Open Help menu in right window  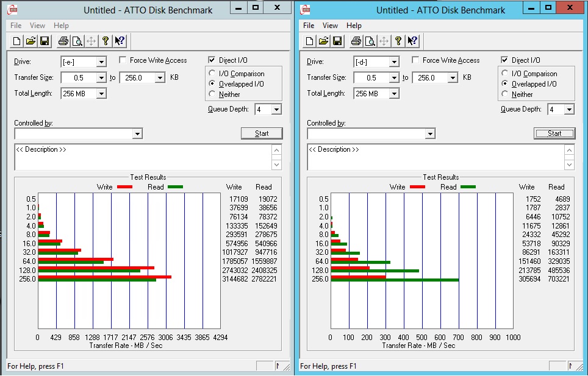(x=354, y=26)
